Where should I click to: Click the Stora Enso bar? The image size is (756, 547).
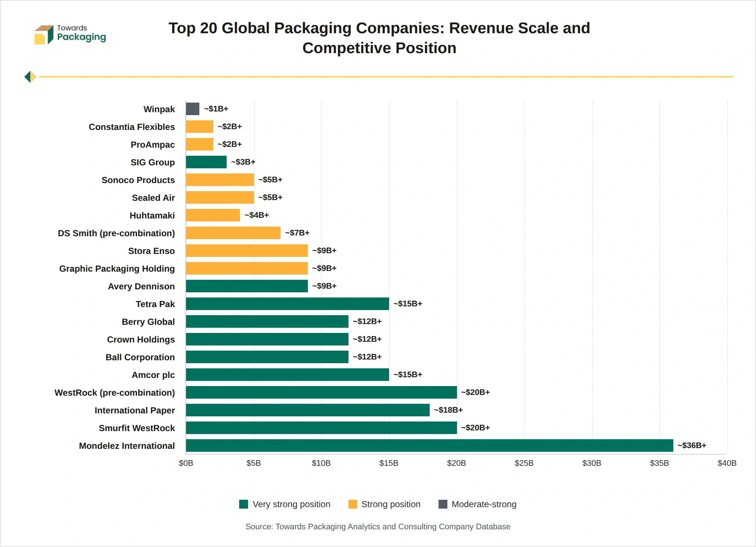coord(247,251)
